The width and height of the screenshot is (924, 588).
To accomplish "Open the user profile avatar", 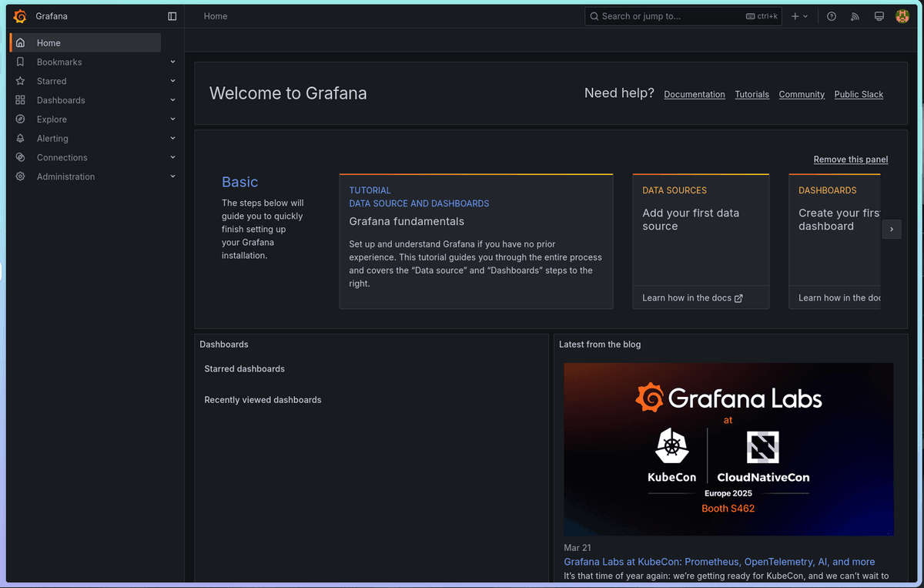I will tap(902, 16).
